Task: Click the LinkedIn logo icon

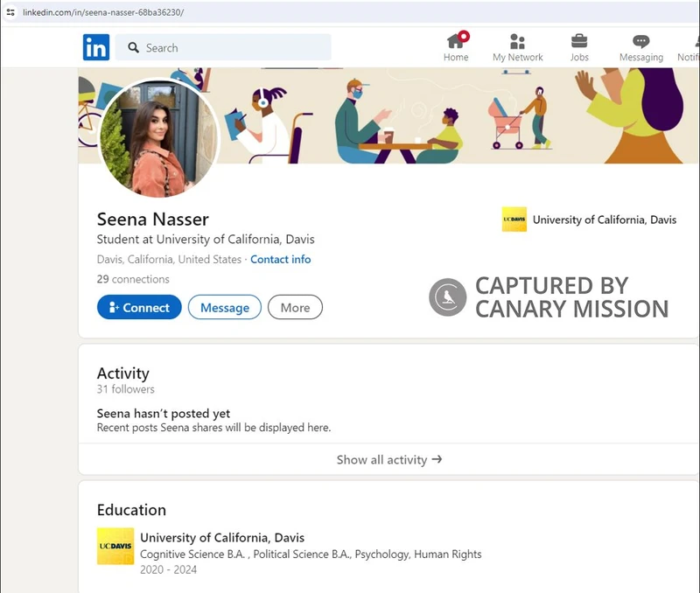Action: pyautogui.click(x=96, y=47)
